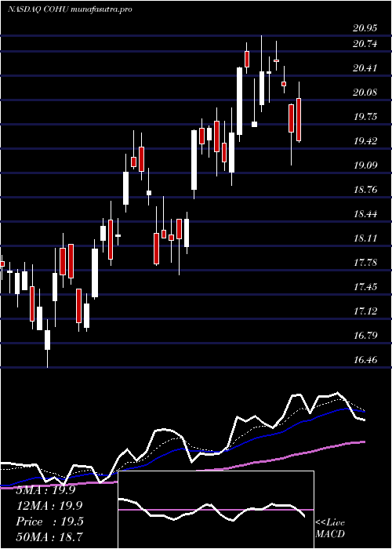Click inside the MACD inset chart box

pos(216,510)
